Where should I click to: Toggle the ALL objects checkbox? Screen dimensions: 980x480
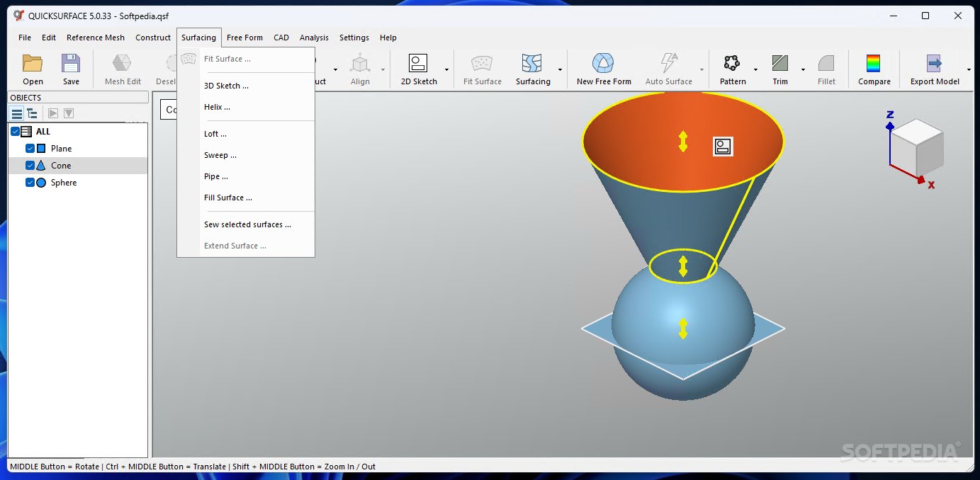pos(15,131)
